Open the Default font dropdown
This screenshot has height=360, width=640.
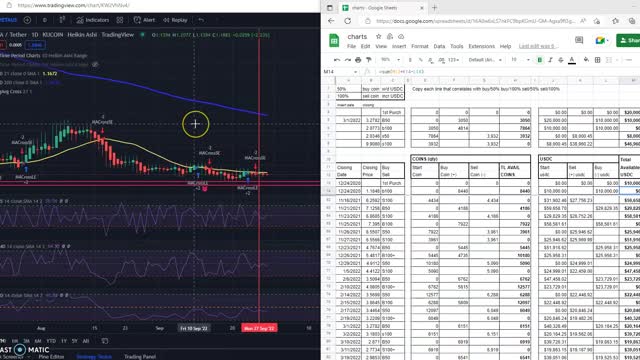pyautogui.click(x=485, y=60)
